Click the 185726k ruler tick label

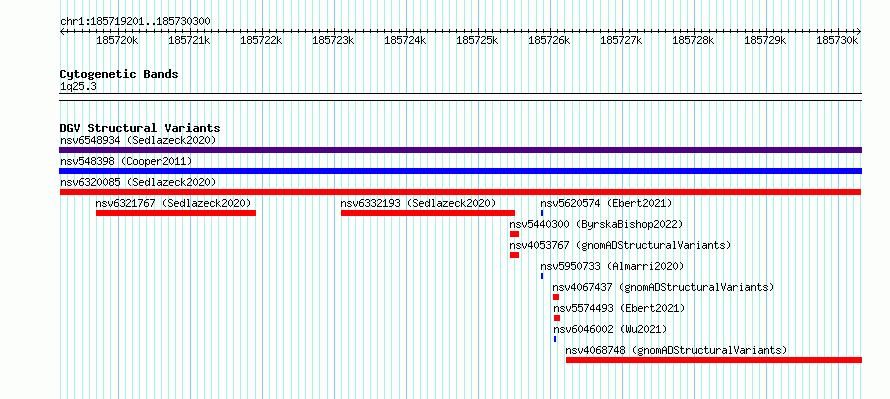point(549,41)
